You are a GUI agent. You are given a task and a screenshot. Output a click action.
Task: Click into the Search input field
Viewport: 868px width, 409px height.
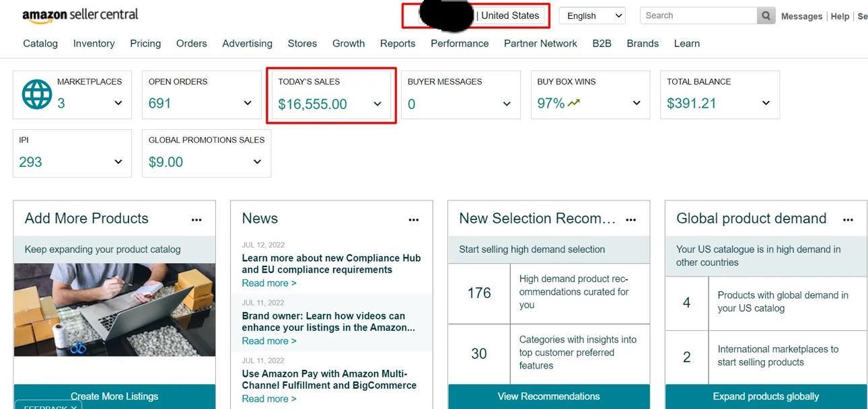(697, 15)
